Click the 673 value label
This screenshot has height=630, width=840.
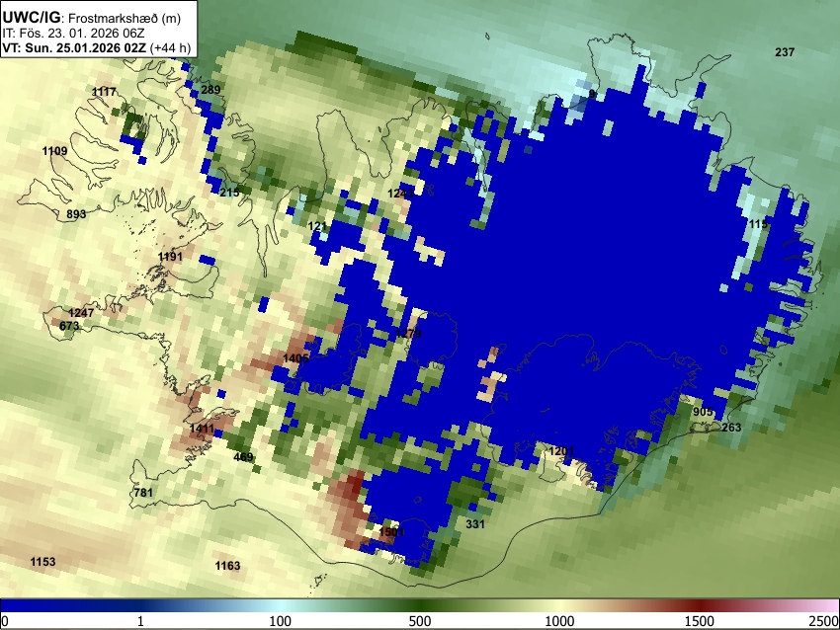click(69, 326)
